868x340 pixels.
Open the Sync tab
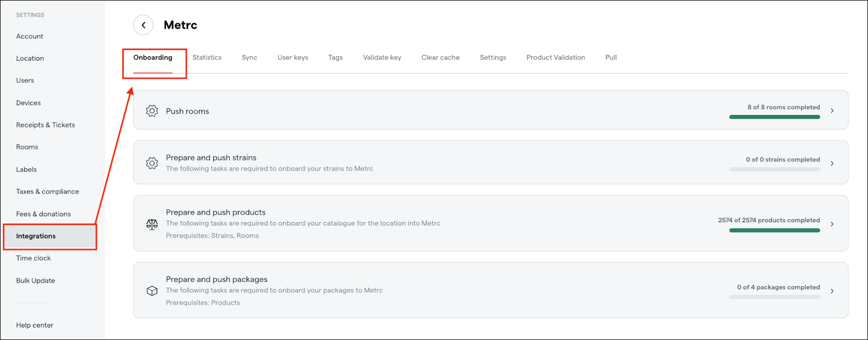point(249,57)
